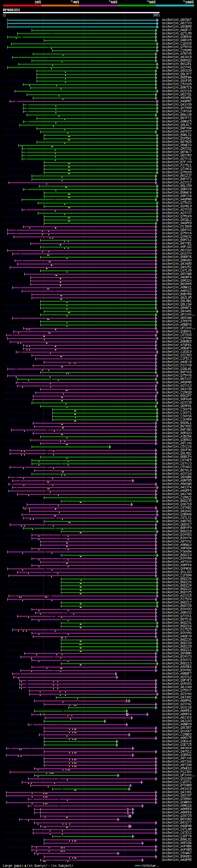Image resolution: width=197 pixels, height=868 pixels.
Task: Select the UniRef100_C1E6S8 label
Action: [x=177, y=43]
